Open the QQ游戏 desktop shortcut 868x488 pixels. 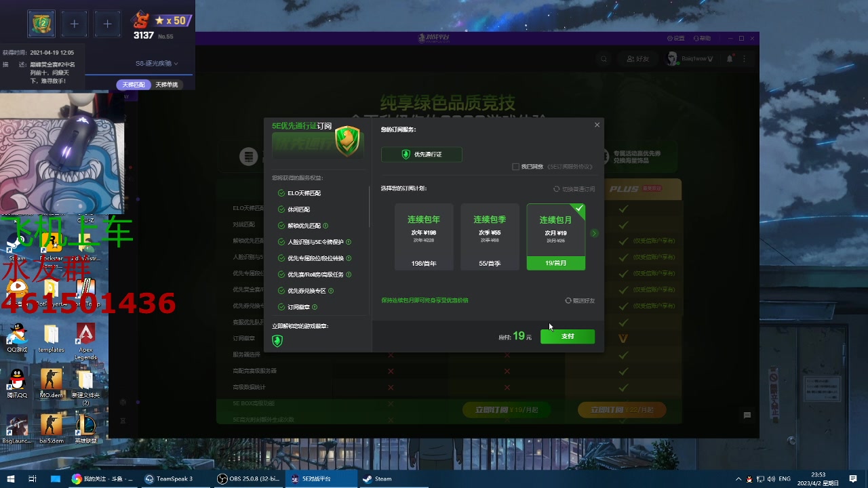pyautogui.click(x=18, y=338)
